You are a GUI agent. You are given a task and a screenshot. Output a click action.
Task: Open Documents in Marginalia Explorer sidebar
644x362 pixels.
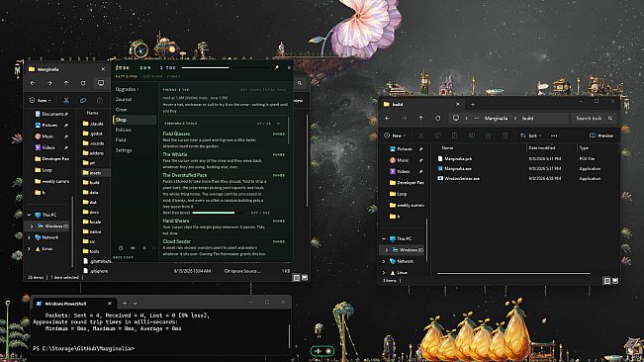click(x=51, y=114)
